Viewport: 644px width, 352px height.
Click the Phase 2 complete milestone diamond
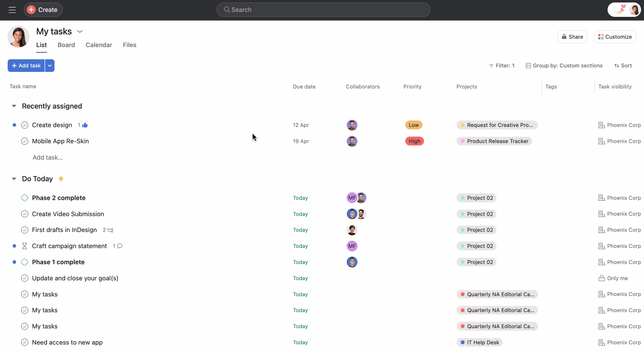point(25,198)
